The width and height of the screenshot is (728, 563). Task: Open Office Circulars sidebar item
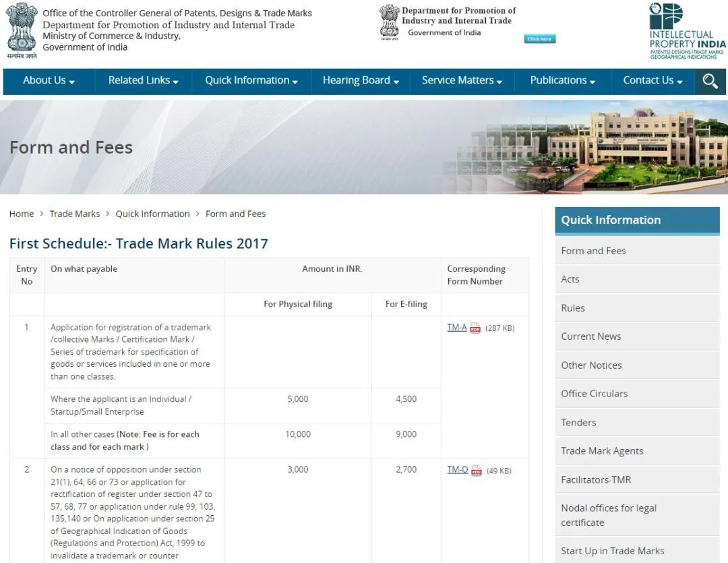click(637, 394)
